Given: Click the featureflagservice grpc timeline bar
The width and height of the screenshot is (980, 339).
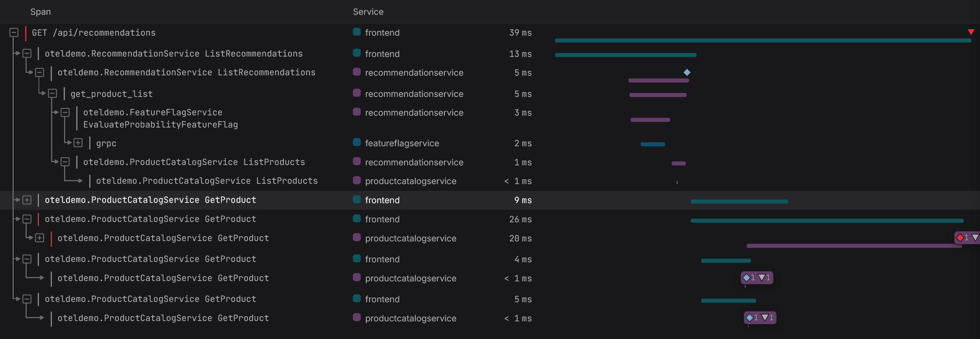Looking at the screenshot, I should (x=653, y=144).
